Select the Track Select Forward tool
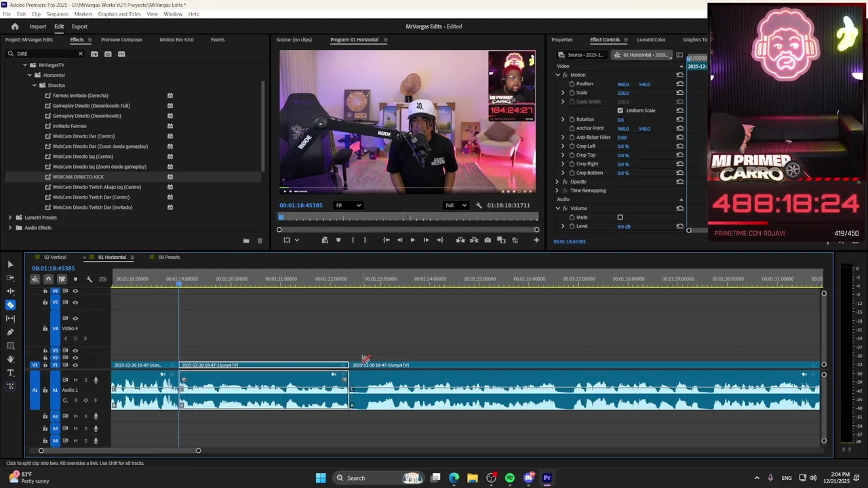The image size is (868, 488). click(10, 278)
